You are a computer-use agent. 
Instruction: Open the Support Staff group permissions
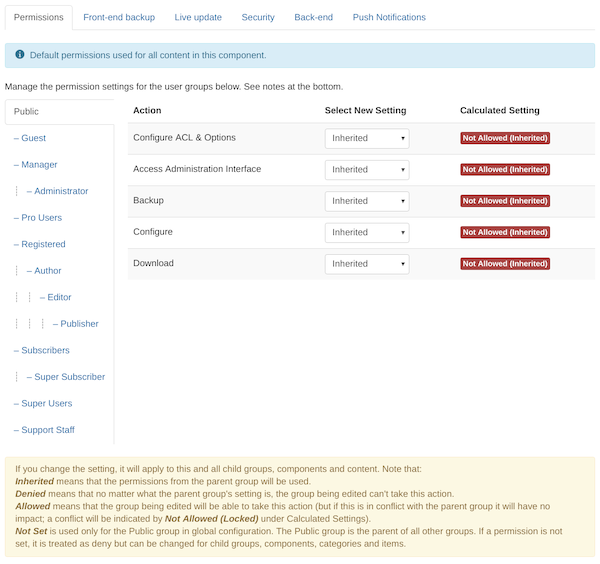click(x=48, y=430)
